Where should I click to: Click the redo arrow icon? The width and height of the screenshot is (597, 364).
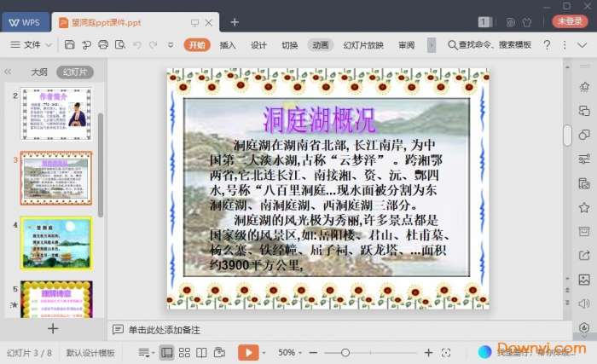tap(153, 45)
